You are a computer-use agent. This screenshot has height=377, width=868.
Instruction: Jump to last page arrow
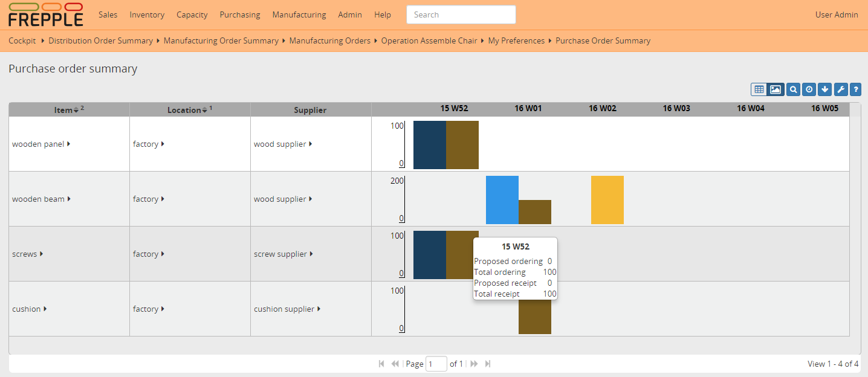click(x=488, y=364)
